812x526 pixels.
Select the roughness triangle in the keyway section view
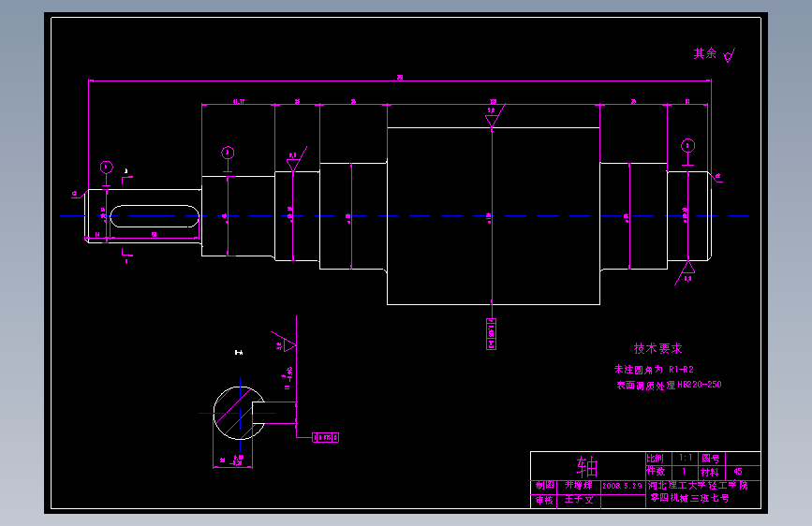[x=289, y=344]
